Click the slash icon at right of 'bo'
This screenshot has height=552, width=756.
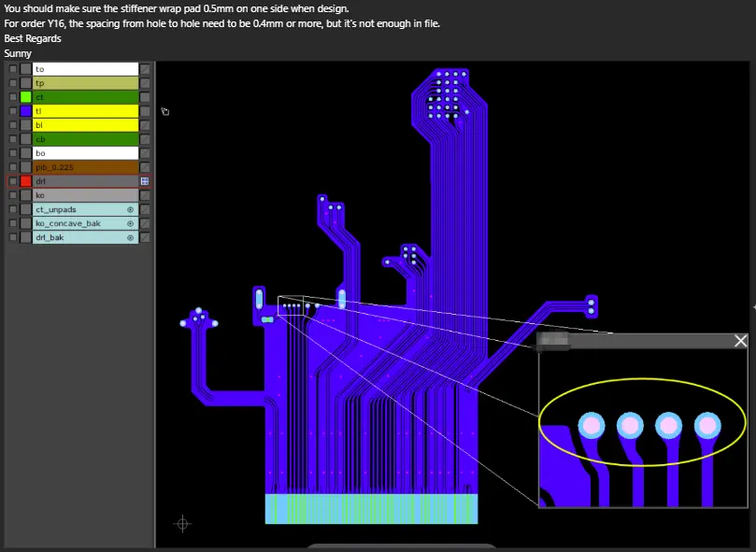coord(145,153)
